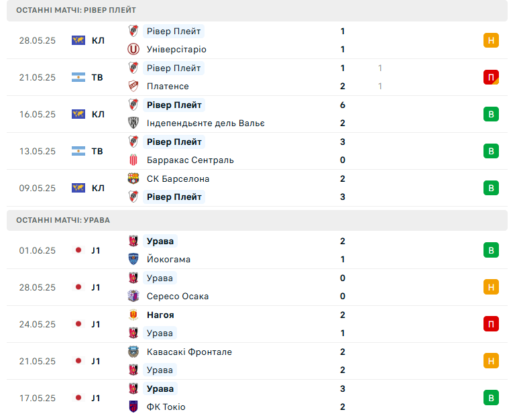The width and height of the screenshot is (515, 420).
Task: Click the Індепендьєнте дель Вальє crest
Action: (x=133, y=123)
